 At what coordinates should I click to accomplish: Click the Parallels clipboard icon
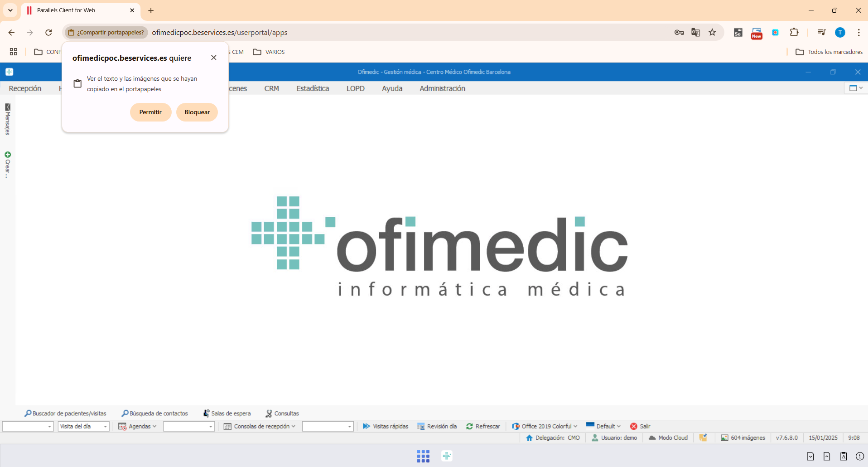pos(843,456)
